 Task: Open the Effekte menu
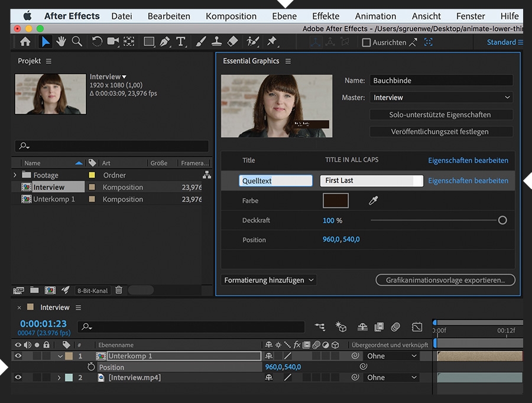[x=326, y=16]
